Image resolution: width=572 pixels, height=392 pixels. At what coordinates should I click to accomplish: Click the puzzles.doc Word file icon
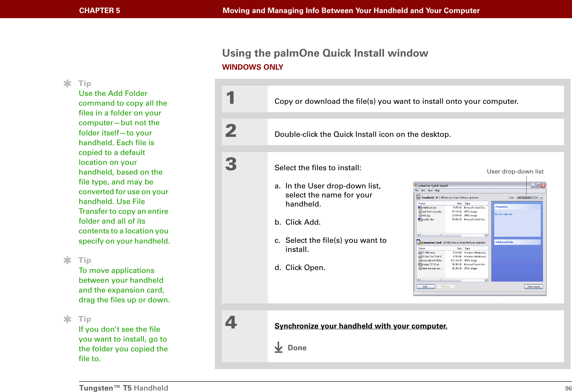coord(420,220)
